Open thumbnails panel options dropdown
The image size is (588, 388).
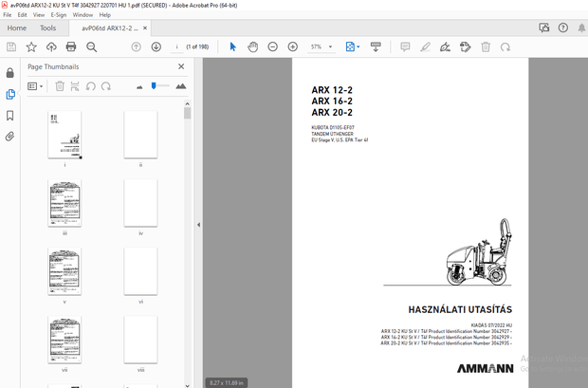pos(35,86)
